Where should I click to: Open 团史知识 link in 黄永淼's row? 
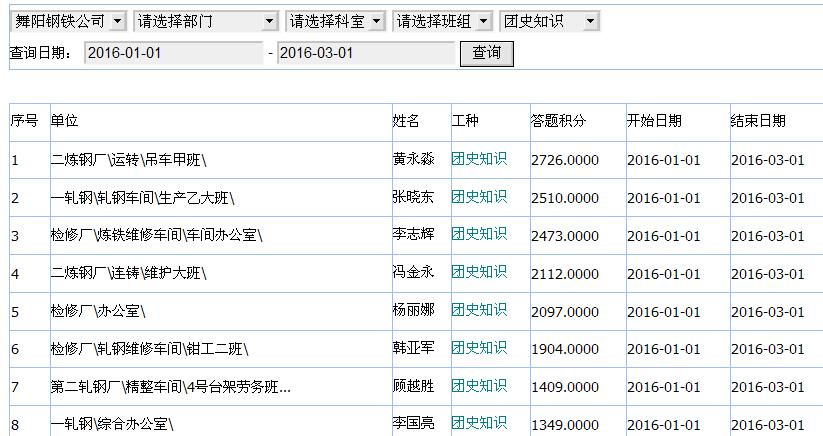click(x=479, y=158)
